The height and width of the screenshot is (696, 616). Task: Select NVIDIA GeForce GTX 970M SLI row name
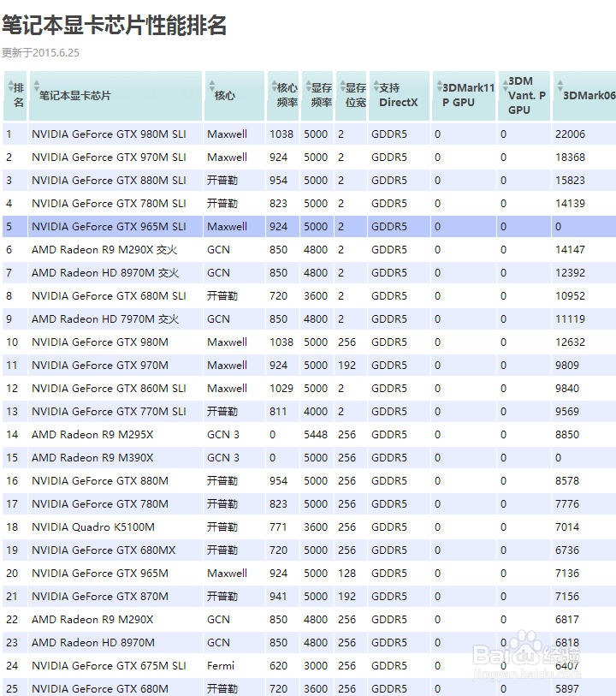pyautogui.click(x=109, y=158)
